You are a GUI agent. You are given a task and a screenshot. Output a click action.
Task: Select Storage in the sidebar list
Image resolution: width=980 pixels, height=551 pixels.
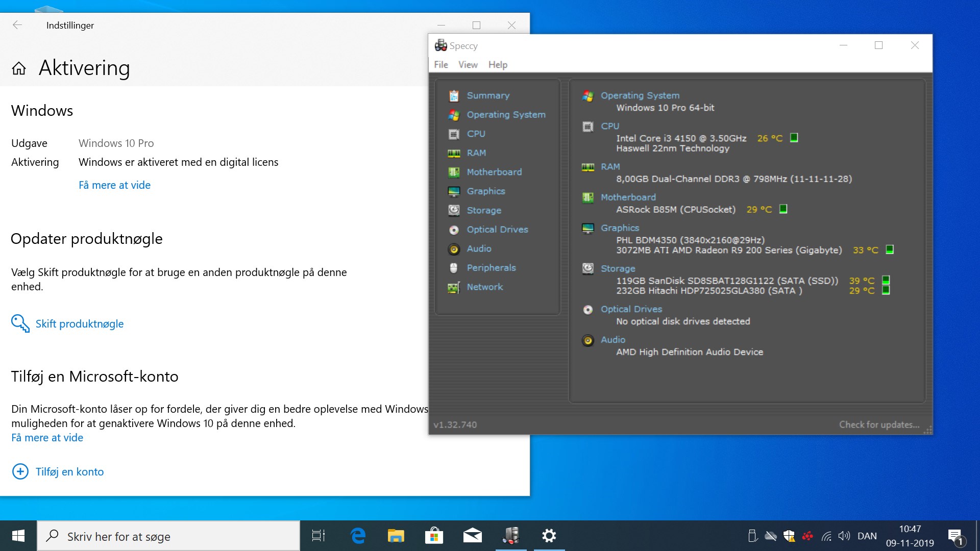(484, 210)
